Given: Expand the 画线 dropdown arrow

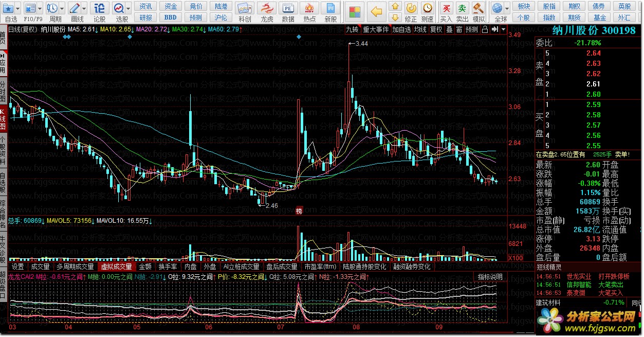Looking at the screenshot, I should pos(84,8).
